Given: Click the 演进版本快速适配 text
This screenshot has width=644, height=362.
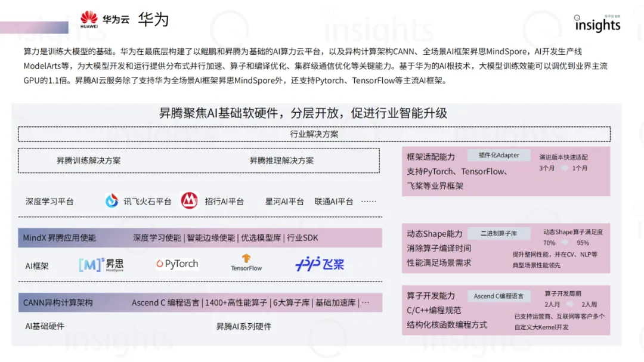Looking at the screenshot, I should pyautogui.click(x=563, y=157).
